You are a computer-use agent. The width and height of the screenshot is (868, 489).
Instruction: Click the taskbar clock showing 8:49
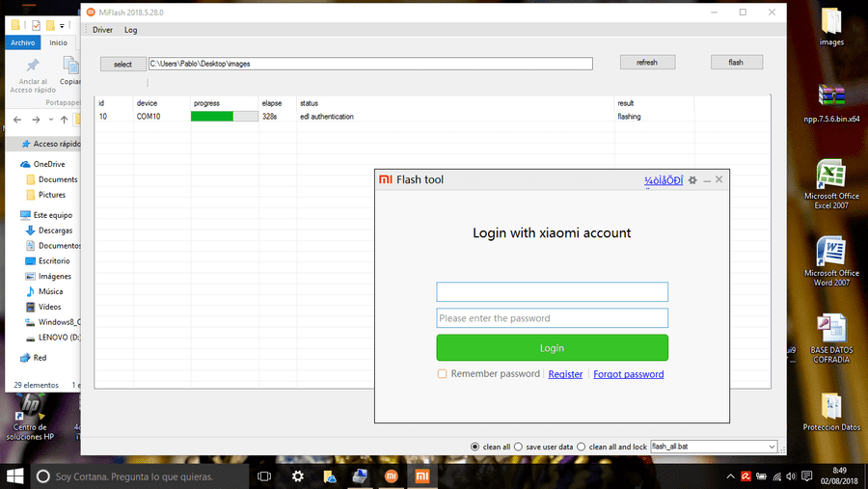tap(839, 471)
